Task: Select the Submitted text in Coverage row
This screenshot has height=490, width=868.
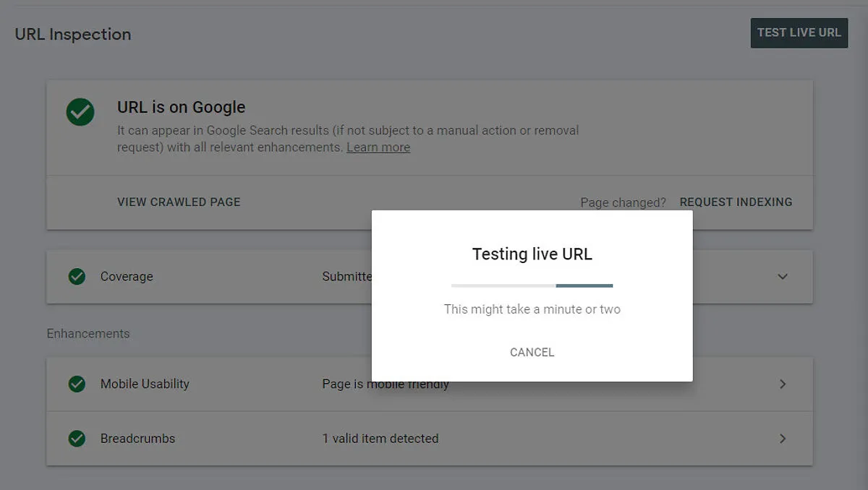Action: 347,277
